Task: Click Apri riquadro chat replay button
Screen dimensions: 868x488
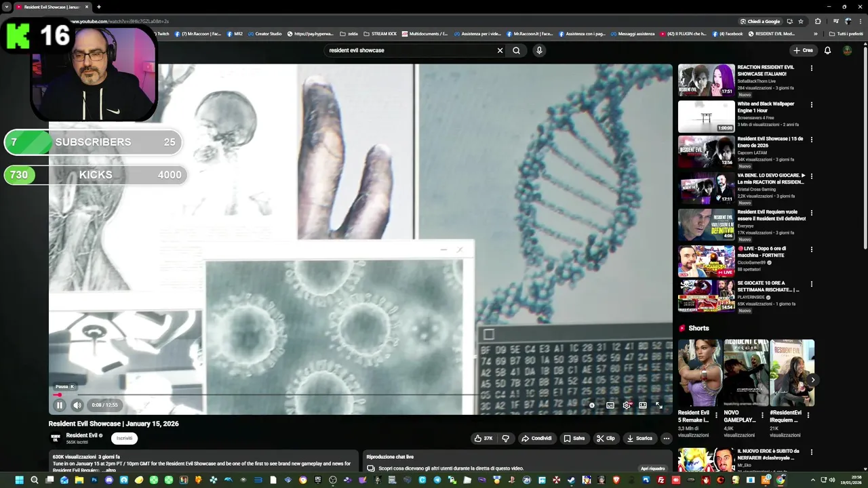Action: click(653, 468)
